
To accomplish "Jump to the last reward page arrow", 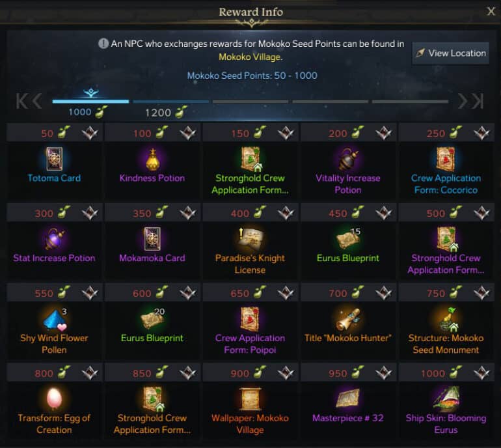I will click(478, 102).
